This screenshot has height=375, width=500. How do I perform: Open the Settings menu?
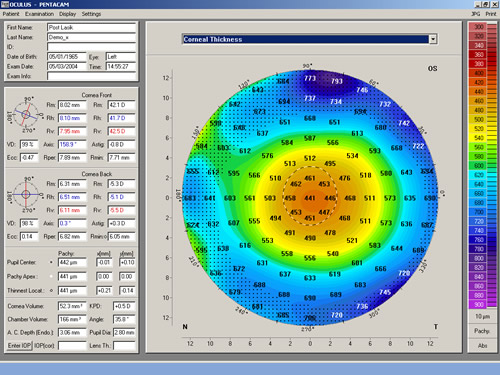[x=91, y=14]
